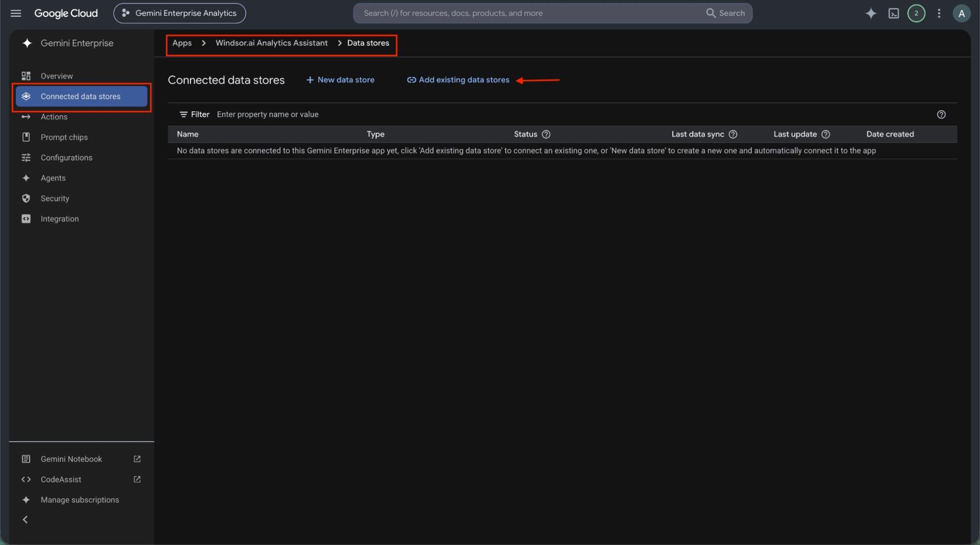Open the account avatar A

961,13
